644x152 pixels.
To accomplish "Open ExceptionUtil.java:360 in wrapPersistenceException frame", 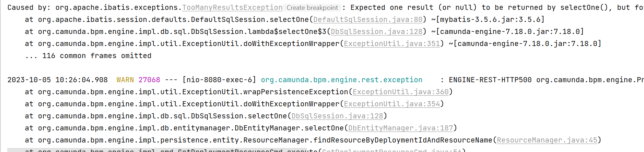I will click(x=401, y=92).
